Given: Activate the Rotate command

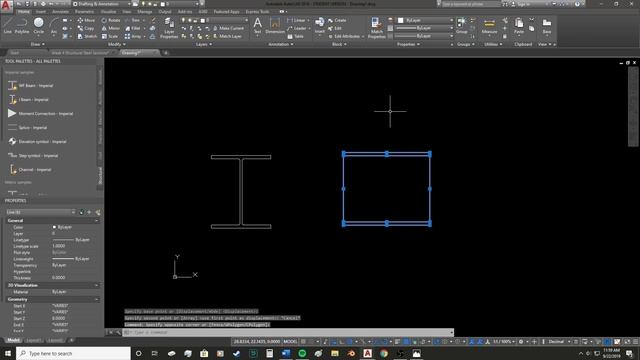Looking at the screenshot, I should point(111,20).
